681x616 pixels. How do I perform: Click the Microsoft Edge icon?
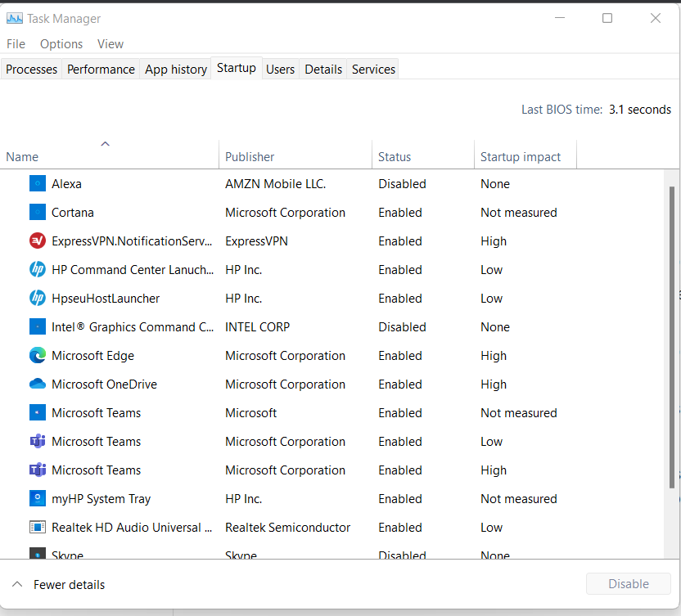[x=38, y=356]
